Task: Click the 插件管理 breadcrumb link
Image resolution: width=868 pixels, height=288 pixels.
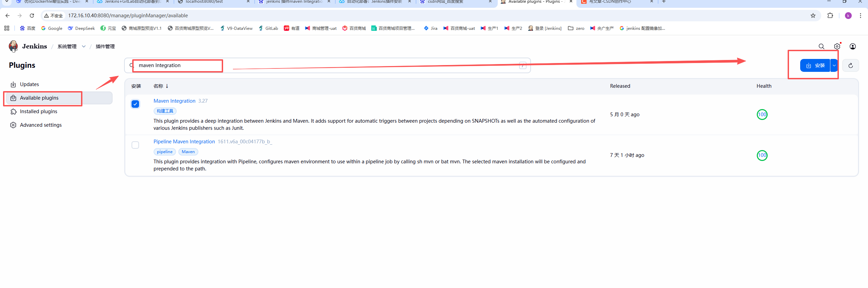Action: click(x=105, y=46)
